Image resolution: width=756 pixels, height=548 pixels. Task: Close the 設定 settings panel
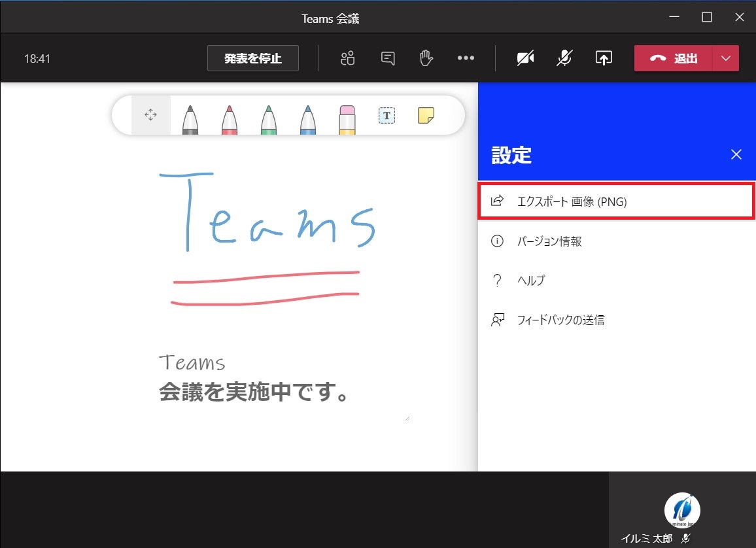pyautogui.click(x=736, y=154)
